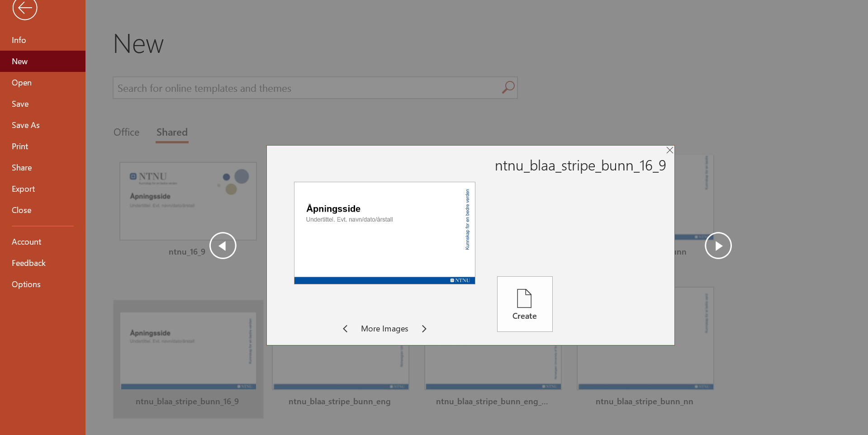
Task: Close the presentation via sidebar Close
Action: coord(43,210)
